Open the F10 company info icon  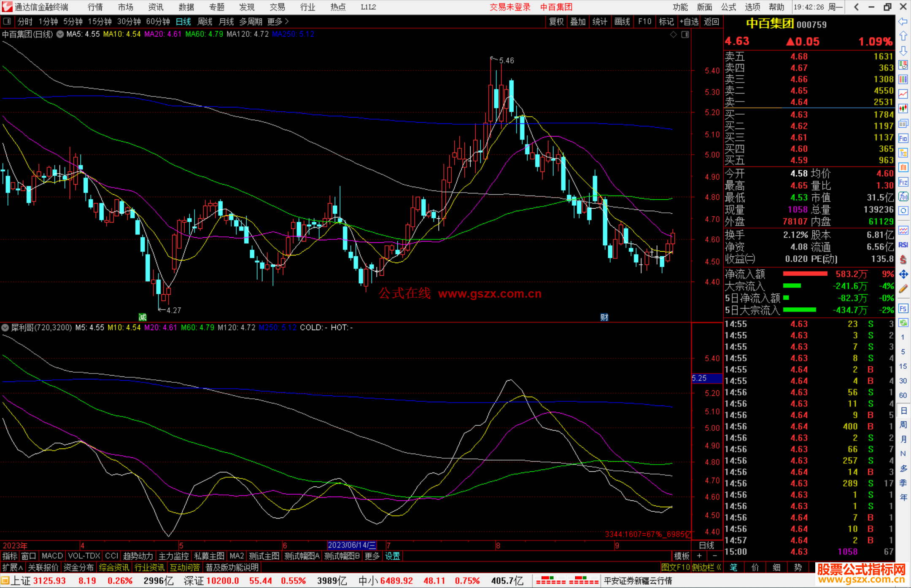[x=903, y=138]
